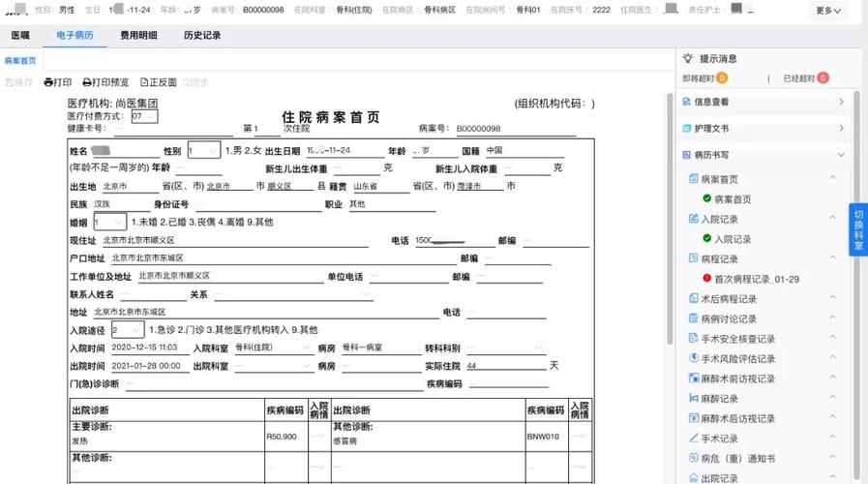Image resolution: width=868 pixels, height=484 pixels.
Task: Click the document vertical scrollbar
Action: point(669,219)
